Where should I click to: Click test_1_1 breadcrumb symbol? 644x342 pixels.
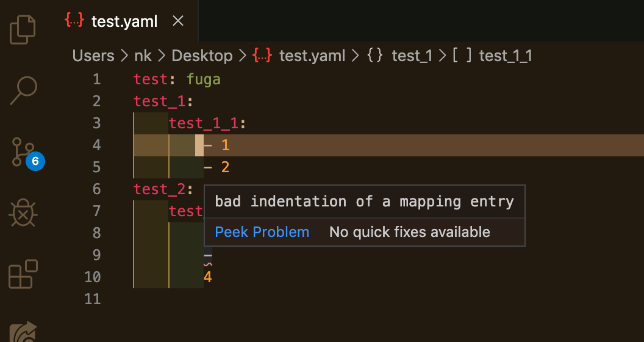(506, 56)
